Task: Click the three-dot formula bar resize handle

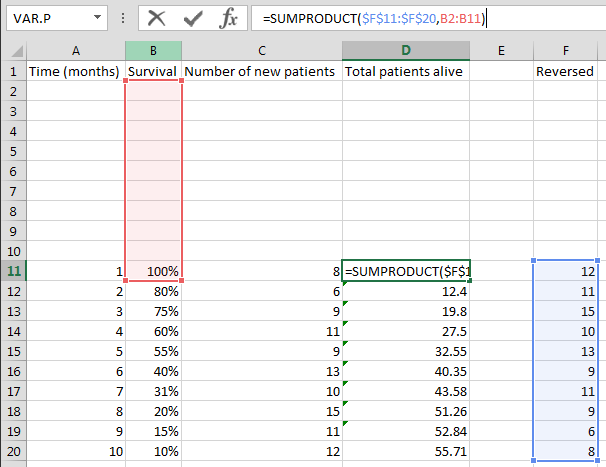Action: click(124, 18)
